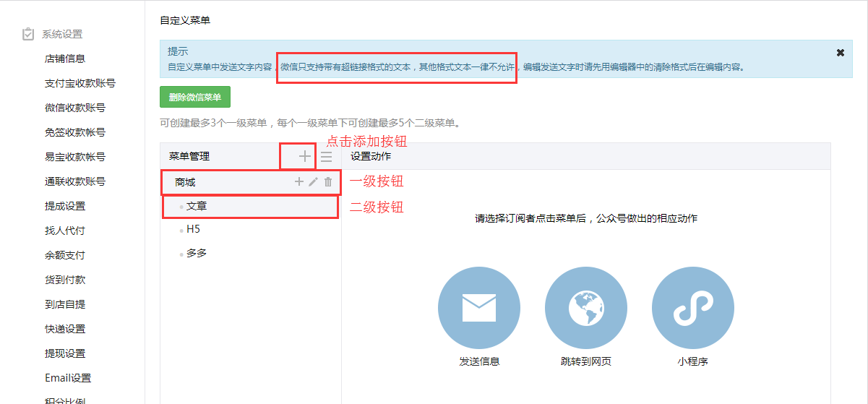Screen dimensions: 868x404
Task: Edit 商城 menu with pencil icon
Action: pos(313,182)
